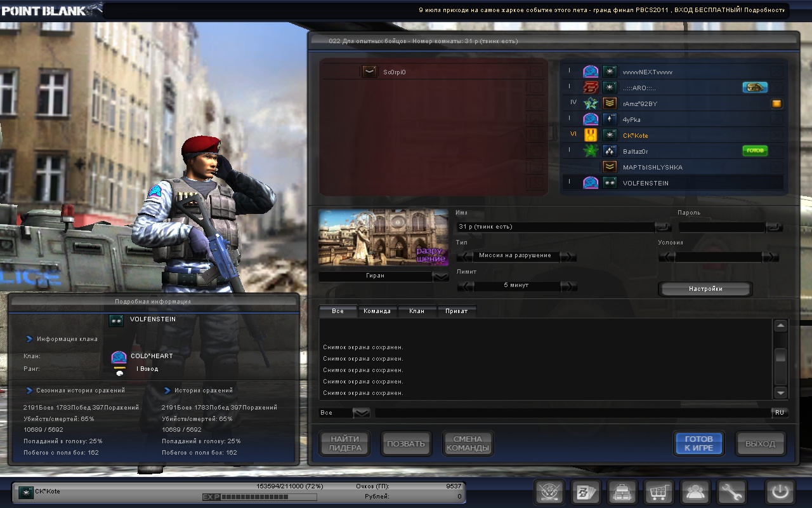
Task: Toggle the slot box in vvvvvNEXTvvvvv row
Action: (776, 72)
